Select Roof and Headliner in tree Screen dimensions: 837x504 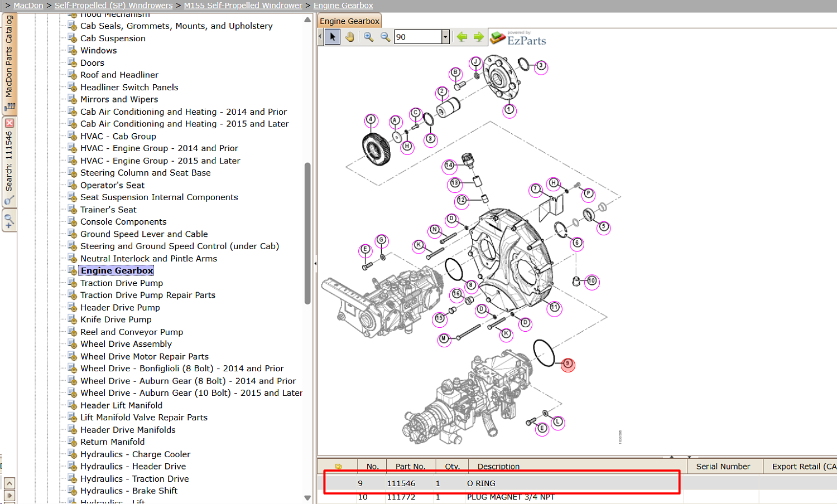119,75
